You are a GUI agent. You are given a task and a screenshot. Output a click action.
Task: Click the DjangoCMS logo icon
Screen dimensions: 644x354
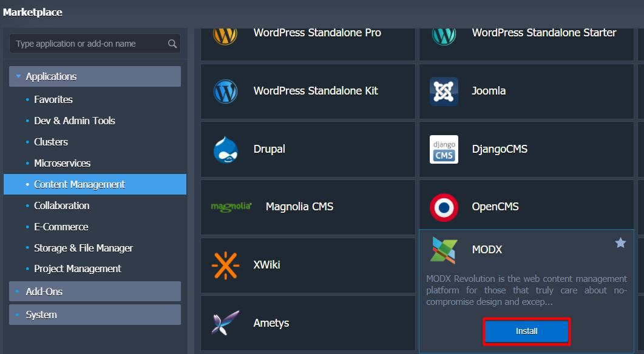pos(444,149)
